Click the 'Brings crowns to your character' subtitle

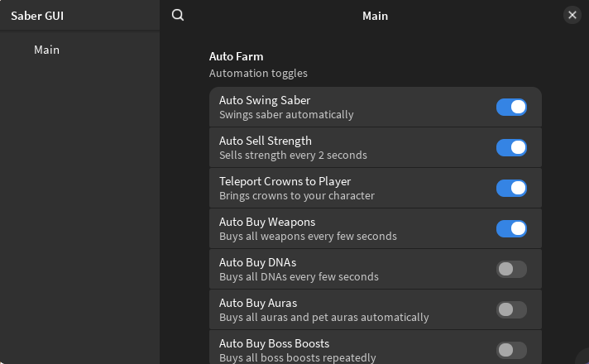pyautogui.click(x=297, y=195)
